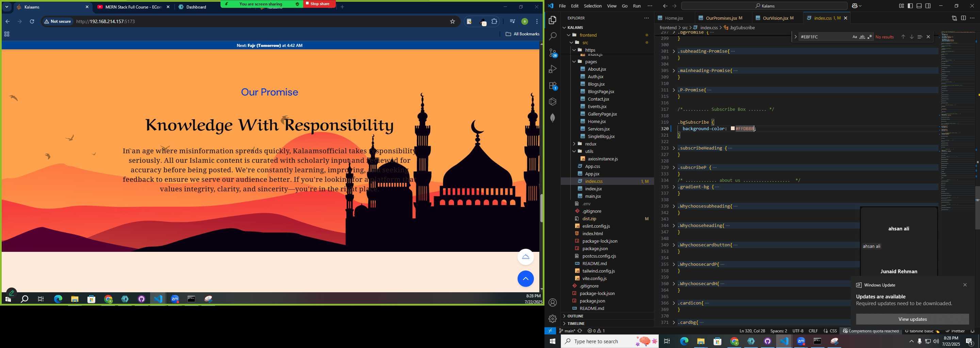Toggle Secondary Side Bar visibility
Image resolution: width=980 pixels, height=348 pixels.
coord(928,6)
